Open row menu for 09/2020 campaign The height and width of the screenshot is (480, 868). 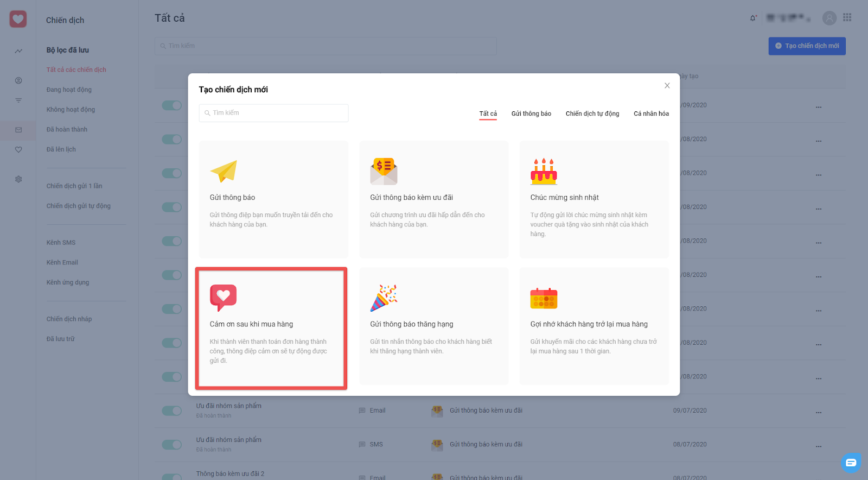819,107
